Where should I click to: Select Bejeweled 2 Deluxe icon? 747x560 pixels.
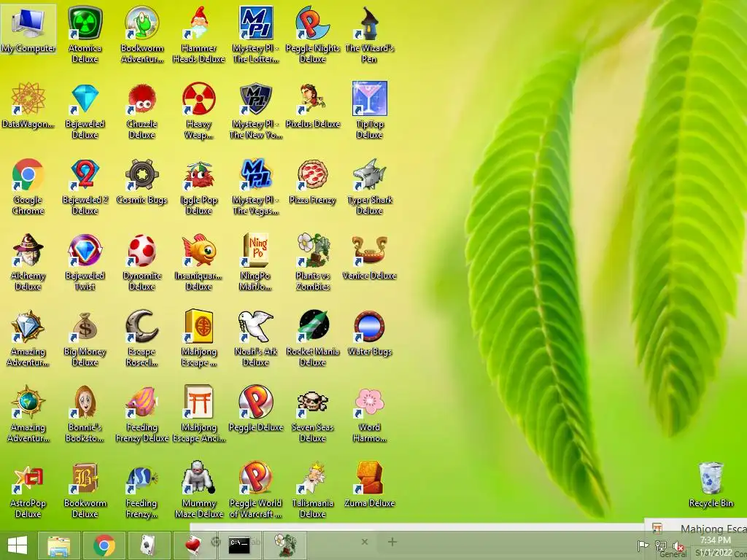[x=85, y=186]
